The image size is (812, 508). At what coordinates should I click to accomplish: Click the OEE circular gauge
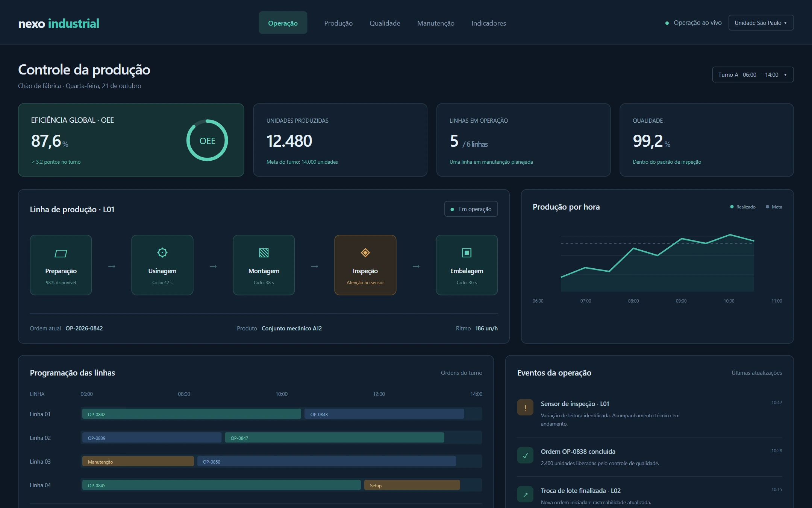(x=207, y=140)
